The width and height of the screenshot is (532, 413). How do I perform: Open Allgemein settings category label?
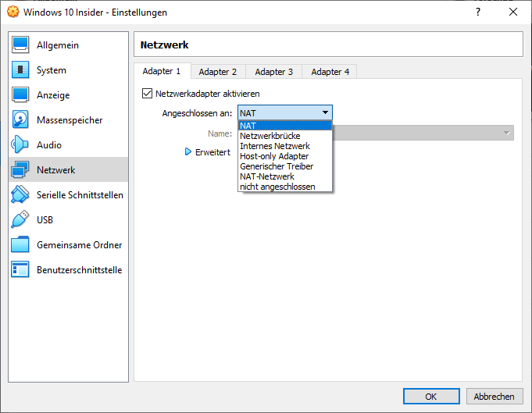58,45
